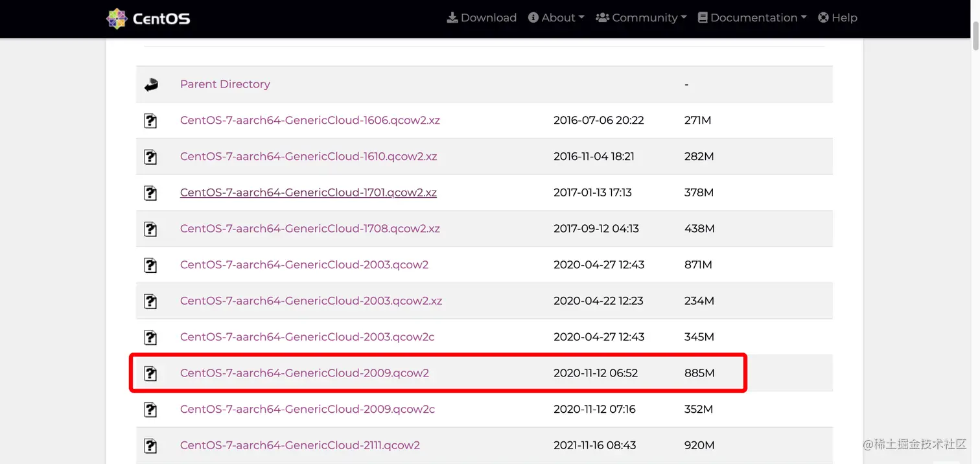Download CentOS-7-aarch64-GenericCloud-1606.qcow2.xz

(x=310, y=120)
